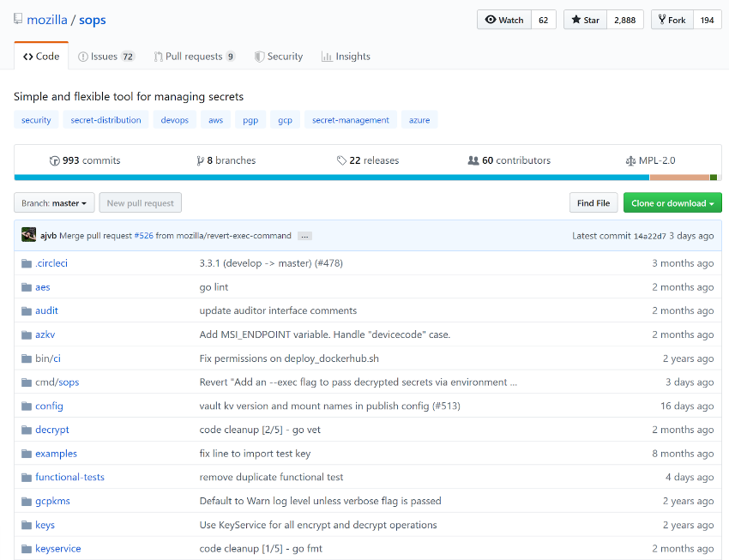Go to the Security tab
The image size is (729, 560).
279,57
